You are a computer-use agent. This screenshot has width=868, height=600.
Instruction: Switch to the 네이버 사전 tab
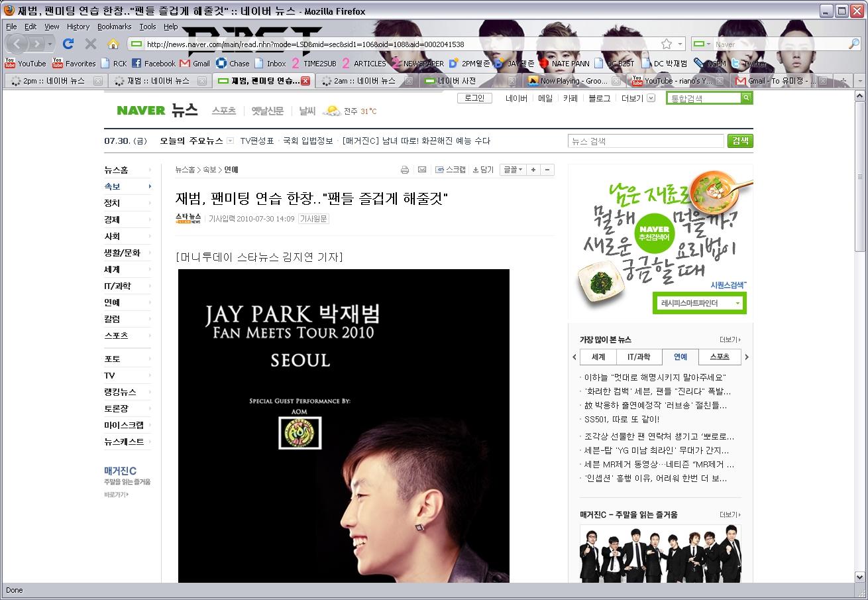point(470,81)
